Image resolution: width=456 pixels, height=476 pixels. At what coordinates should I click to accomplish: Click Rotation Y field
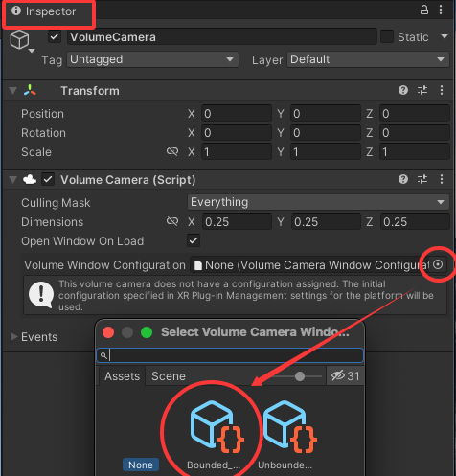pyautogui.click(x=326, y=133)
